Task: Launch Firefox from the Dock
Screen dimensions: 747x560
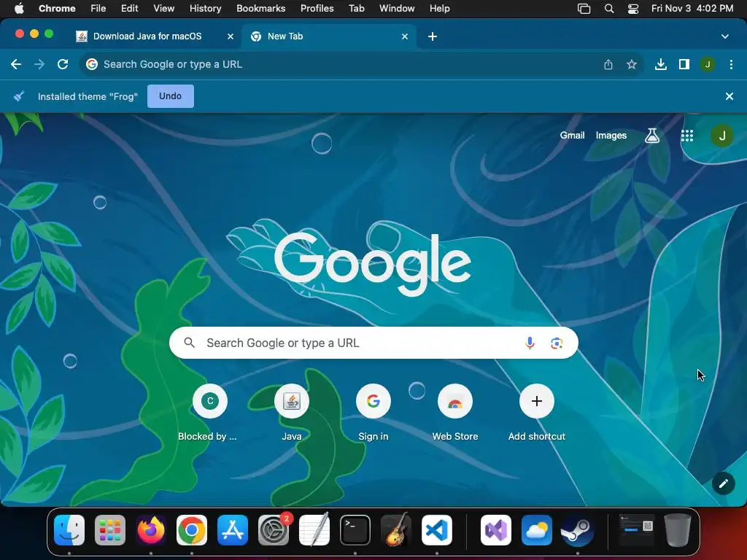Action: click(151, 530)
